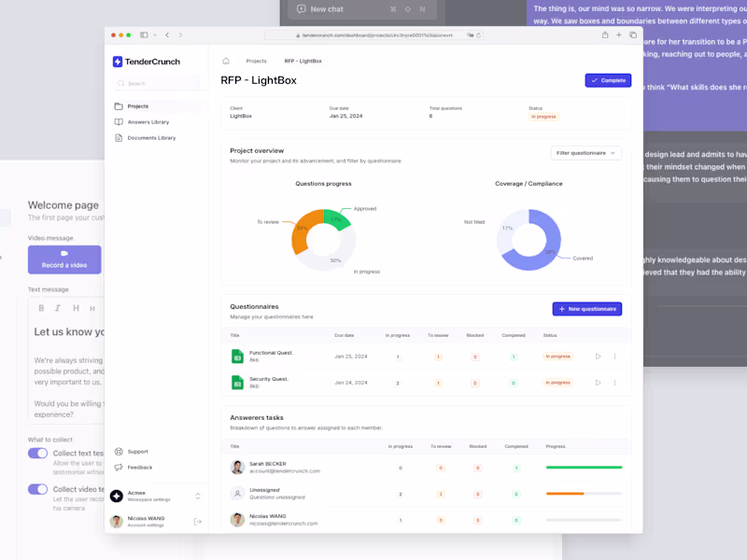Open Support from the sidebar
Viewport: 747px width, 560px height.
[x=119, y=451]
